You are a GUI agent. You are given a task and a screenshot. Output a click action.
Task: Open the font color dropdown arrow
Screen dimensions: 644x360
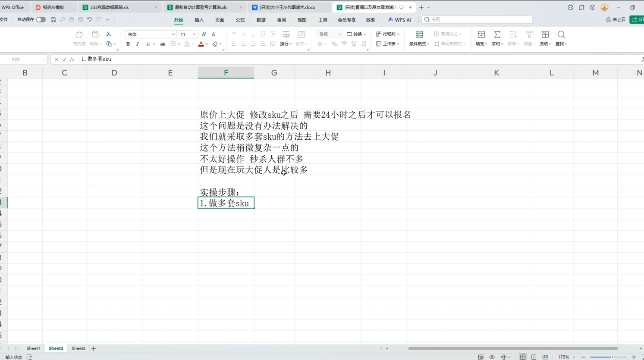point(207,44)
